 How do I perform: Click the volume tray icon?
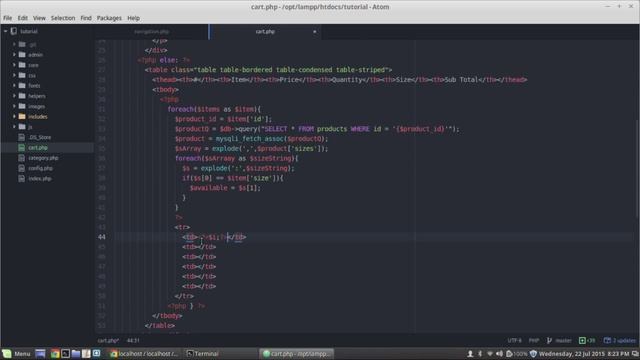500,353
